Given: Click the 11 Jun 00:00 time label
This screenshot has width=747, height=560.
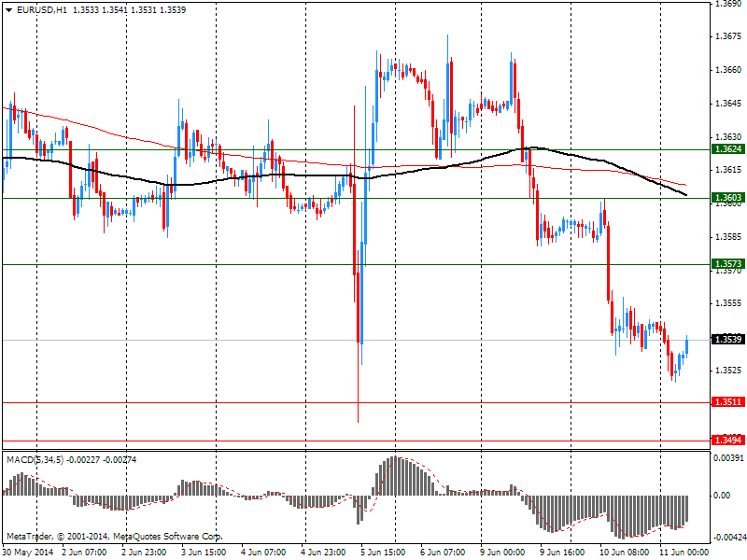Looking at the screenshot, I should (x=684, y=553).
